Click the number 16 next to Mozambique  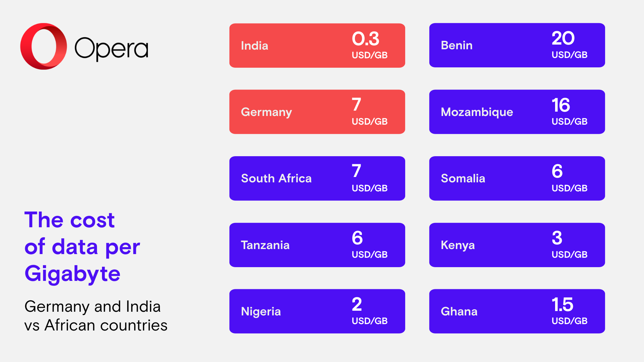click(x=560, y=105)
